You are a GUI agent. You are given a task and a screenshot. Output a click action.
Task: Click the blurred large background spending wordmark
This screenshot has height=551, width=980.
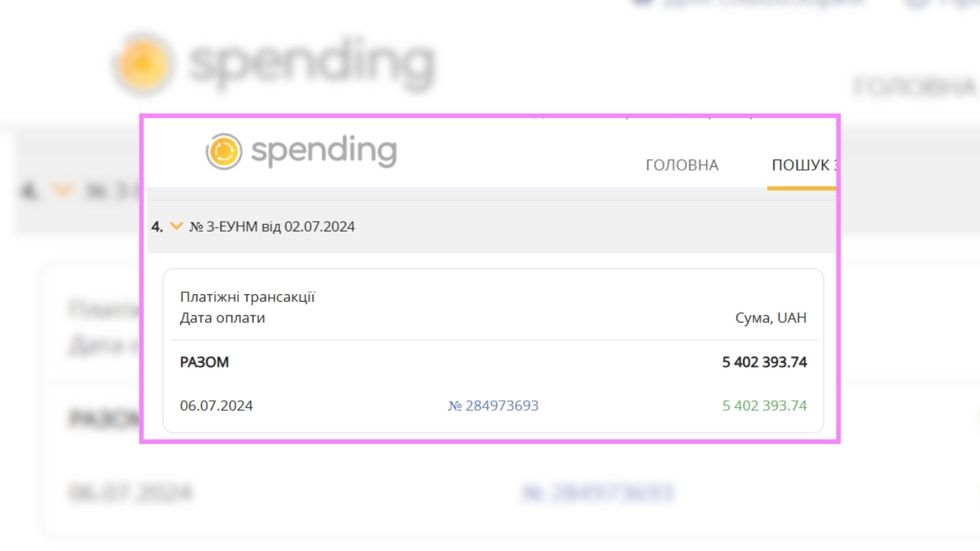click(x=311, y=64)
